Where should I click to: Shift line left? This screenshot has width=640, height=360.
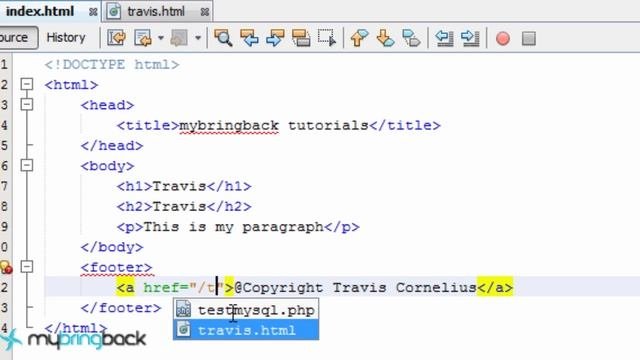tap(444, 38)
